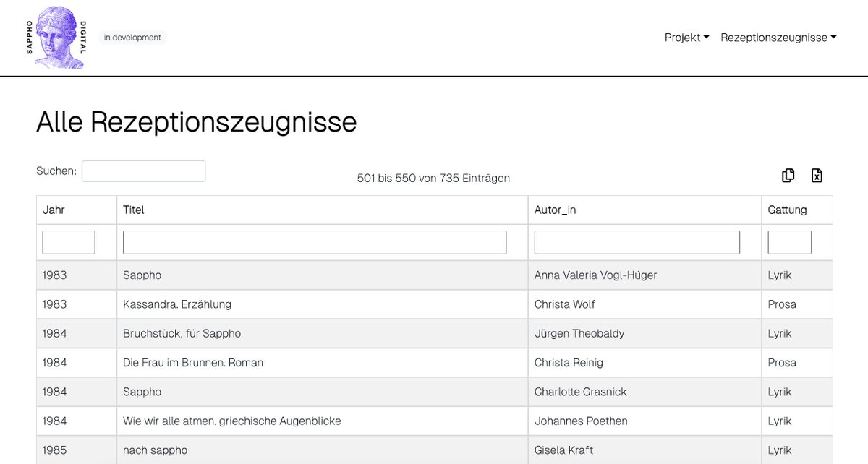Image resolution: width=868 pixels, height=464 pixels.
Task: Click the copy-to-clipboard icon
Action: point(788,175)
